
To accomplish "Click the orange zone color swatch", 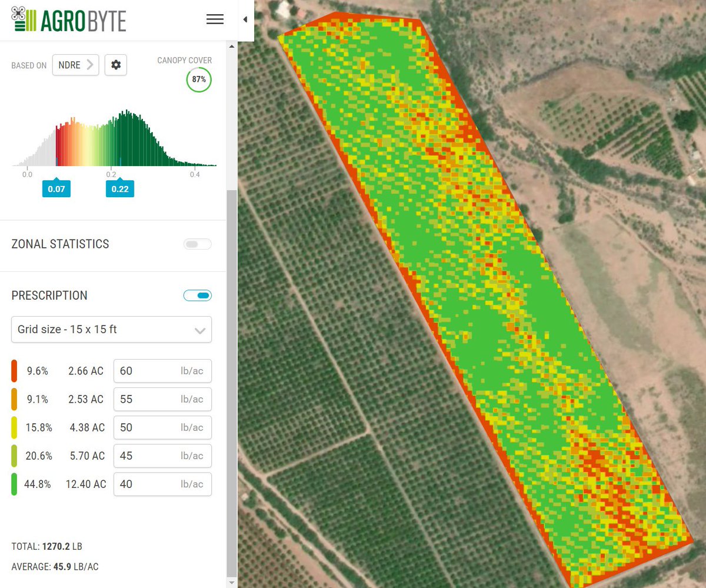I will point(14,399).
